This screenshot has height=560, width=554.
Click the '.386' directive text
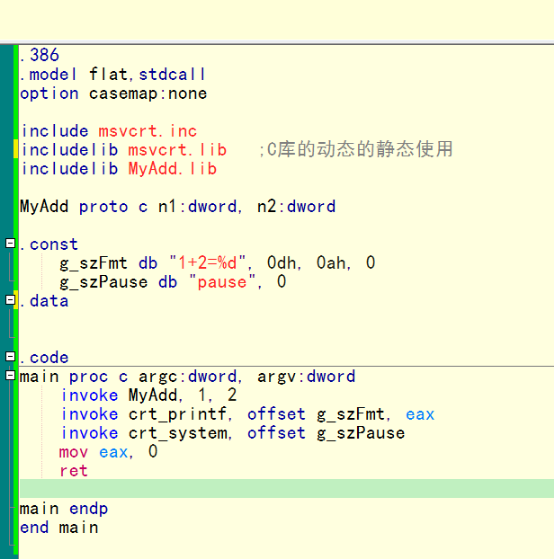[39, 55]
